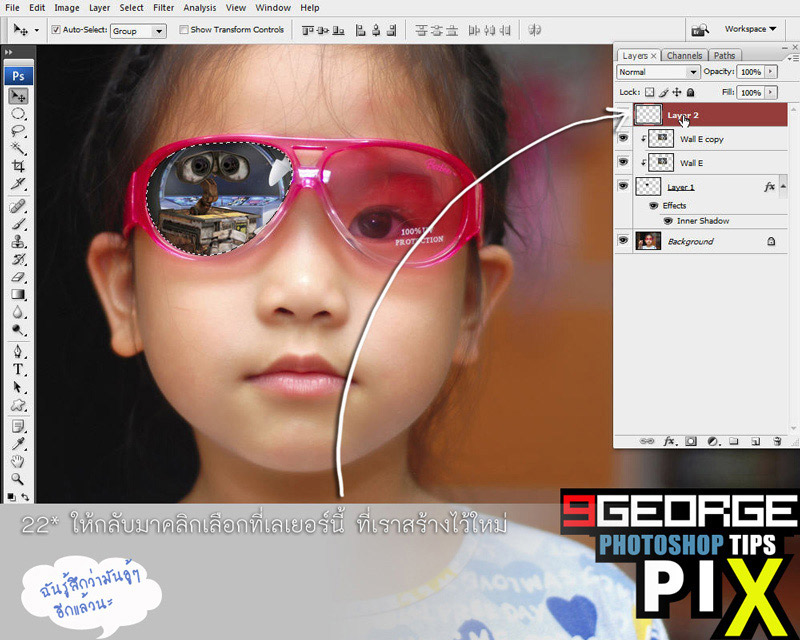
Task: Open the Fill slider arrow
Action: tap(770, 92)
